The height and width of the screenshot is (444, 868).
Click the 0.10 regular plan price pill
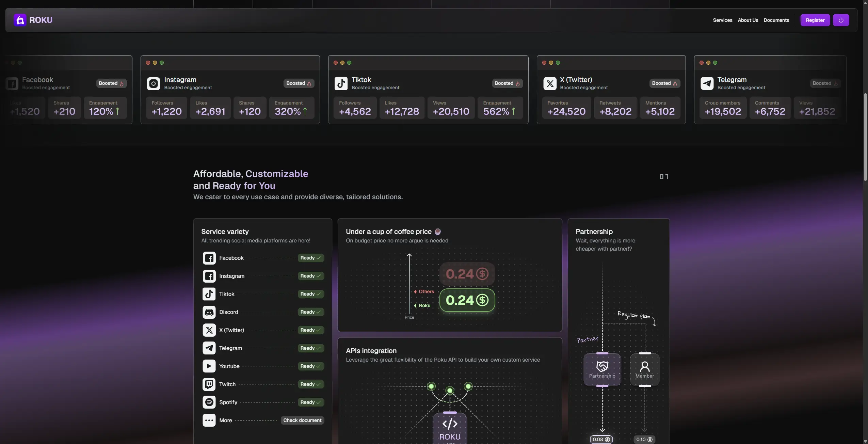(644, 440)
